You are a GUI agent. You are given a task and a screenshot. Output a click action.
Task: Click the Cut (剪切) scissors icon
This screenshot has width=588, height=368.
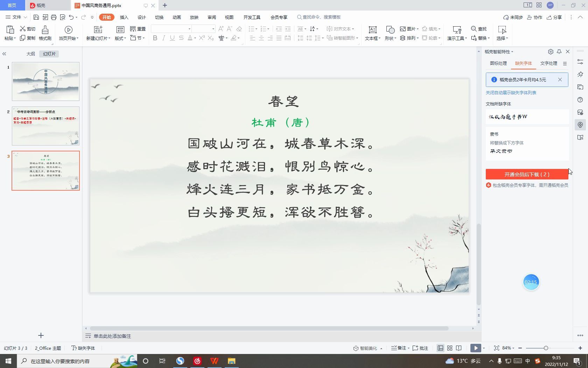(x=23, y=29)
